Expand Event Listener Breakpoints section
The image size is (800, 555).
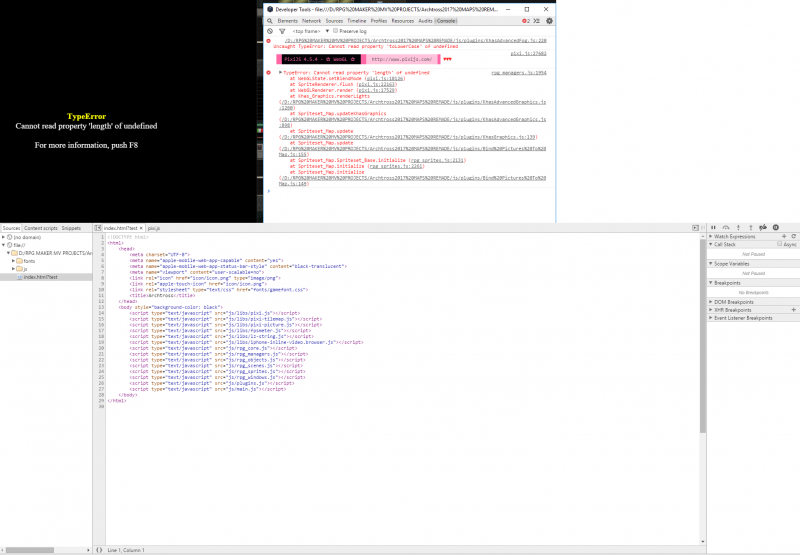pos(711,318)
